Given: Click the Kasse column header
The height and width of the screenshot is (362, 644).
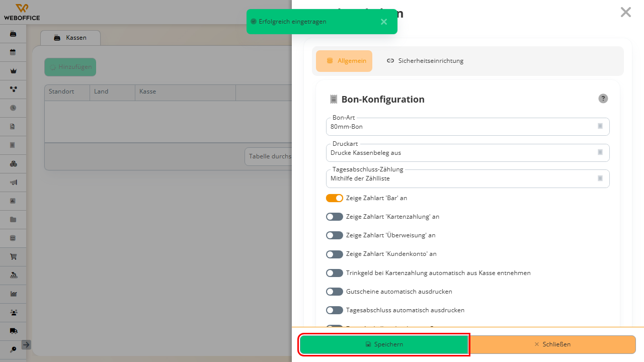Looking at the screenshot, I should coord(185,93).
